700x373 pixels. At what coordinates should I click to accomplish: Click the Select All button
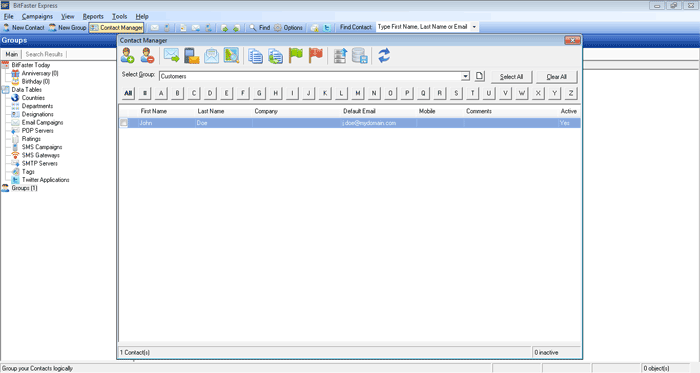tap(511, 77)
